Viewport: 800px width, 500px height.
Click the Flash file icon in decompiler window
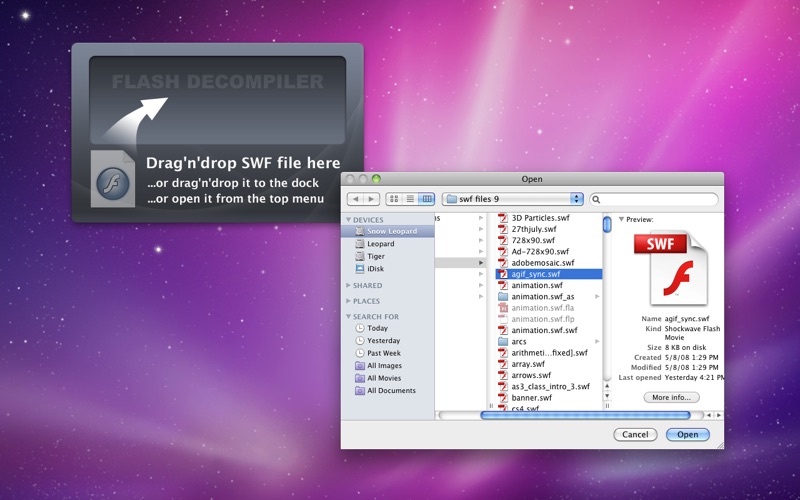pos(113,179)
